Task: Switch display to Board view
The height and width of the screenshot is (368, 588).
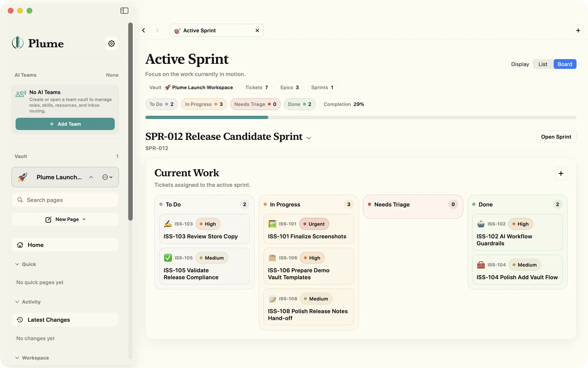Action: [565, 64]
